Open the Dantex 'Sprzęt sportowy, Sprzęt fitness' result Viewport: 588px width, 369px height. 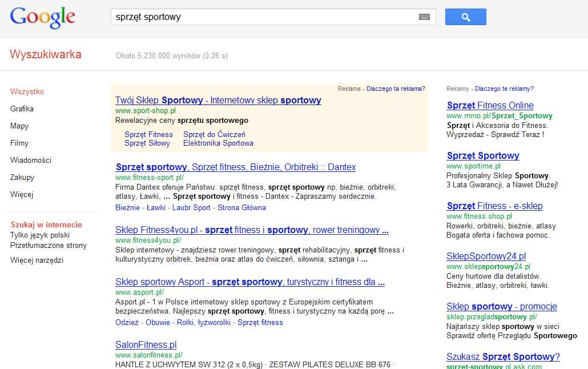tap(236, 167)
